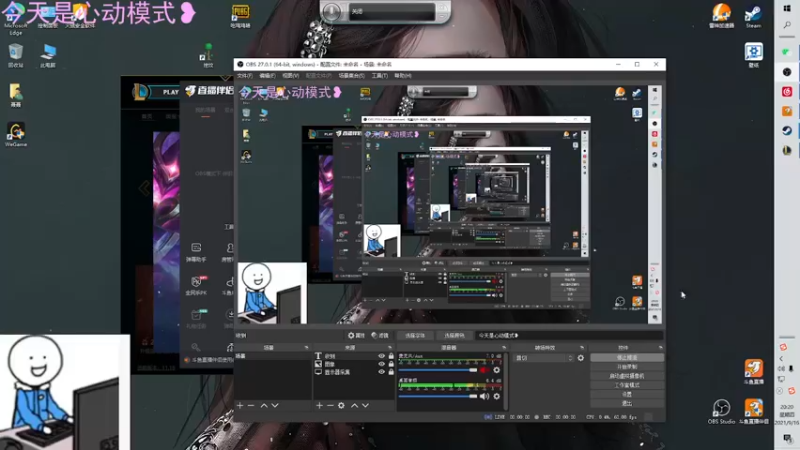Click the Windows Start button on taskbar

(787, 8)
